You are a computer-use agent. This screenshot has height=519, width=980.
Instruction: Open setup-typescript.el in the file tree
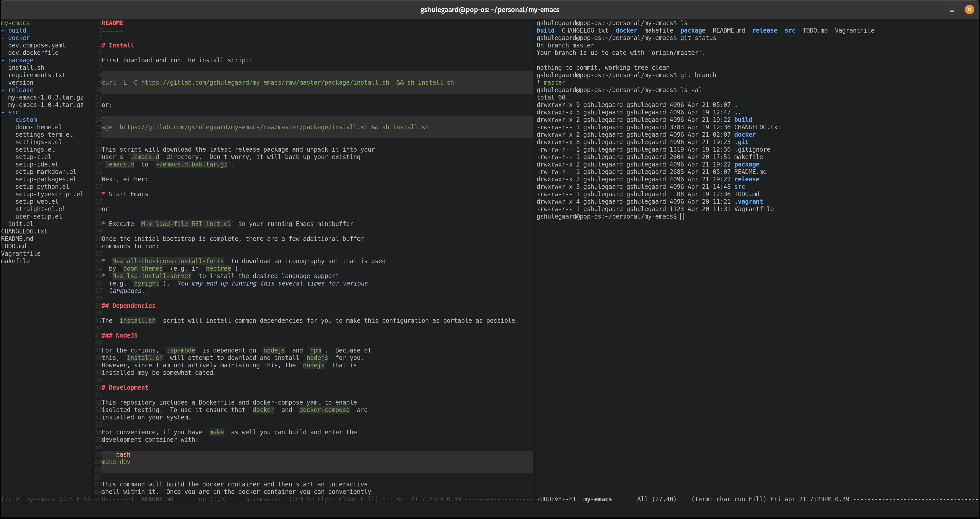tap(50, 194)
